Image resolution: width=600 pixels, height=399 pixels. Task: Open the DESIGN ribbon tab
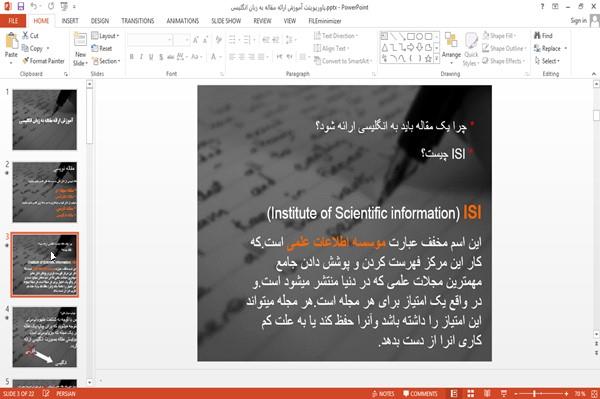click(100, 21)
